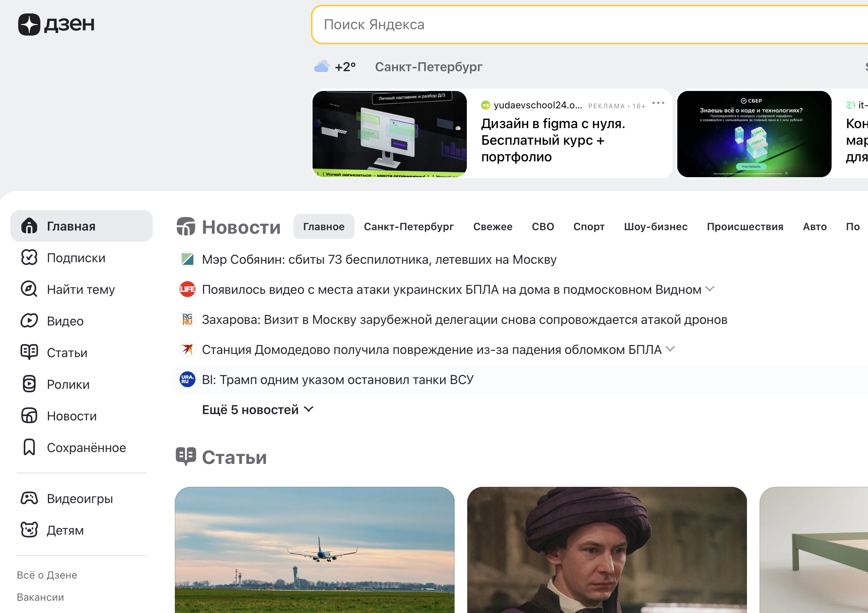
Task: Expand the chevron on the Видном news item
Action: click(710, 289)
